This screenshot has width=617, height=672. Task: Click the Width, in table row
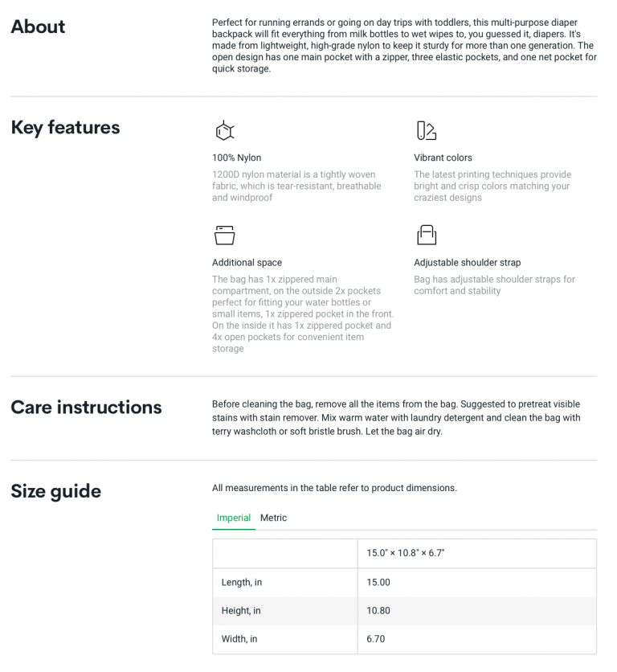click(x=404, y=639)
